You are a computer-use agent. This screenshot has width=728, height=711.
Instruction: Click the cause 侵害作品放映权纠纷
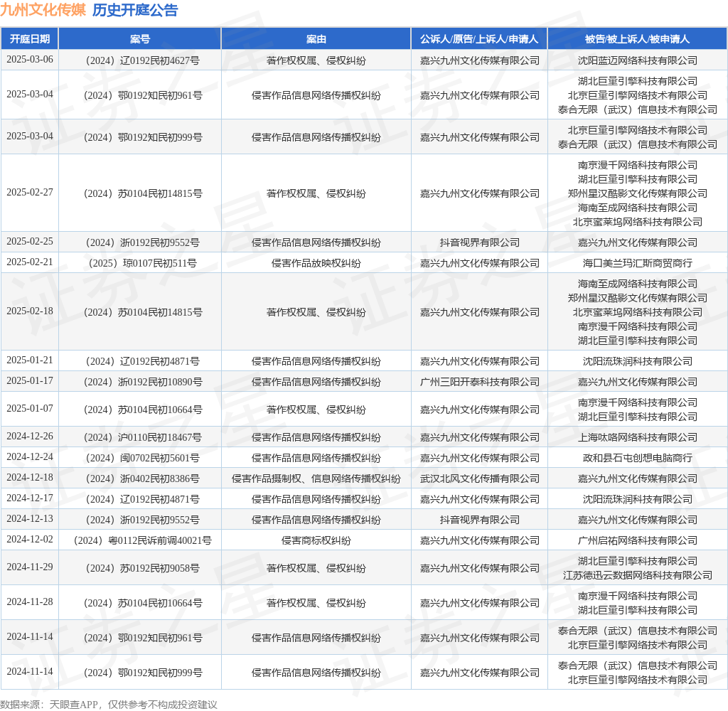click(x=316, y=263)
